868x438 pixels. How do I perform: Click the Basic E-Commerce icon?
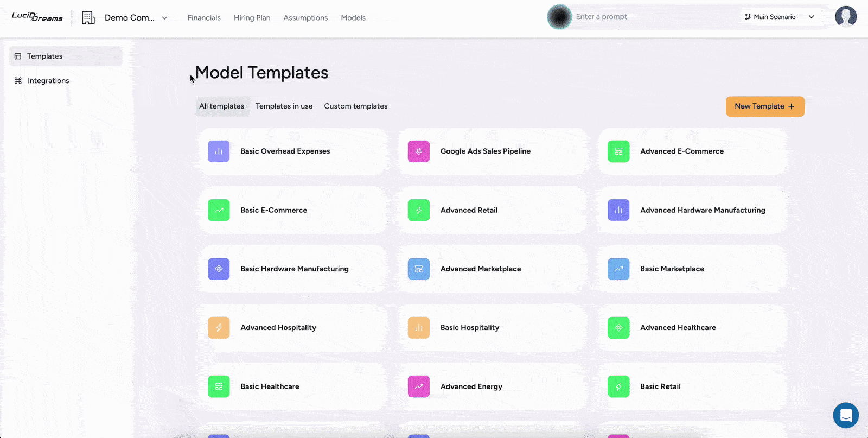pos(219,210)
